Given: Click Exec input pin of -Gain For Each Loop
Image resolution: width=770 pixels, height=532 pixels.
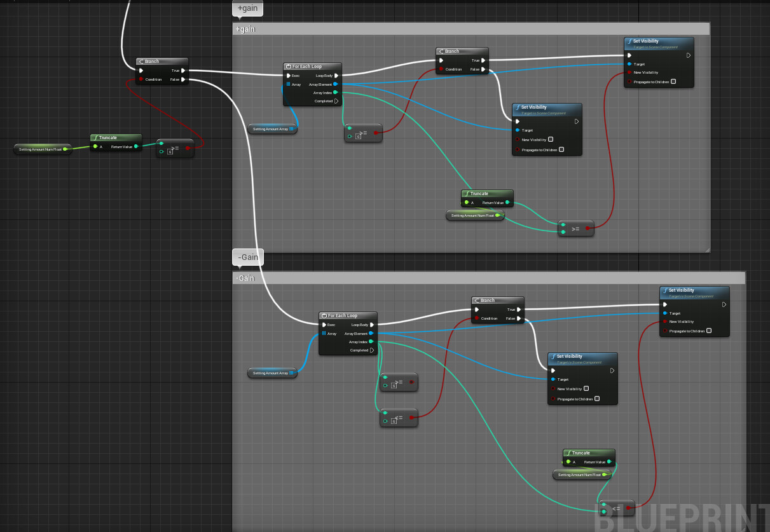Looking at the screenshot, I should (x=324, y=325).
